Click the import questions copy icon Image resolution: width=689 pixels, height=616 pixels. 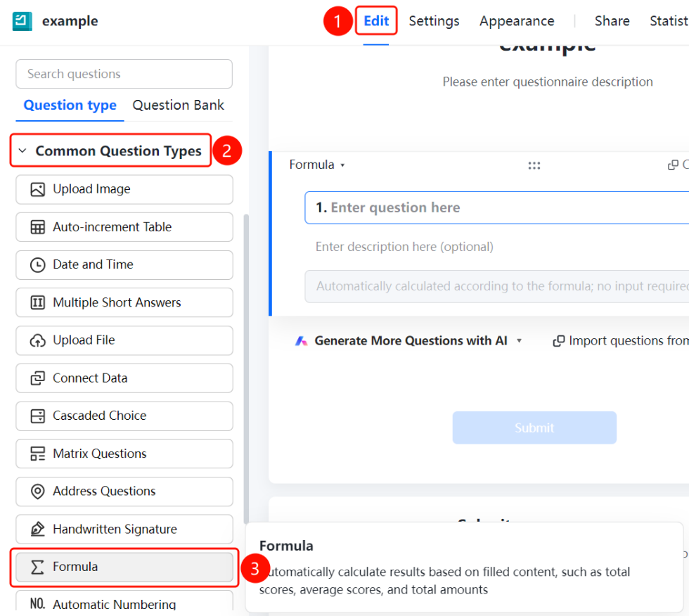coord(558,341)
